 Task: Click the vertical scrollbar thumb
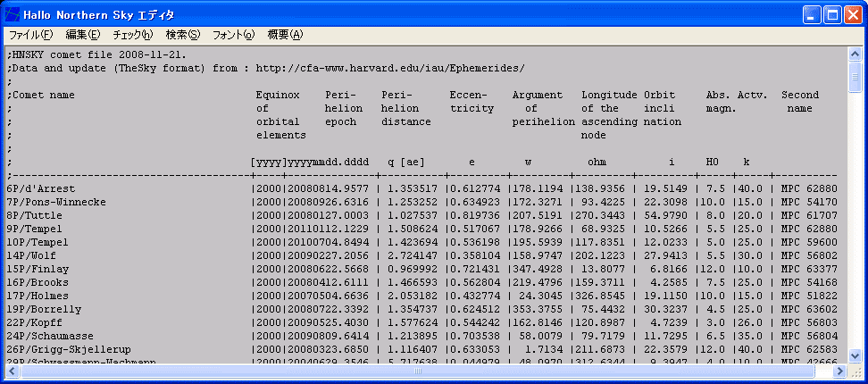coord(855,77)
